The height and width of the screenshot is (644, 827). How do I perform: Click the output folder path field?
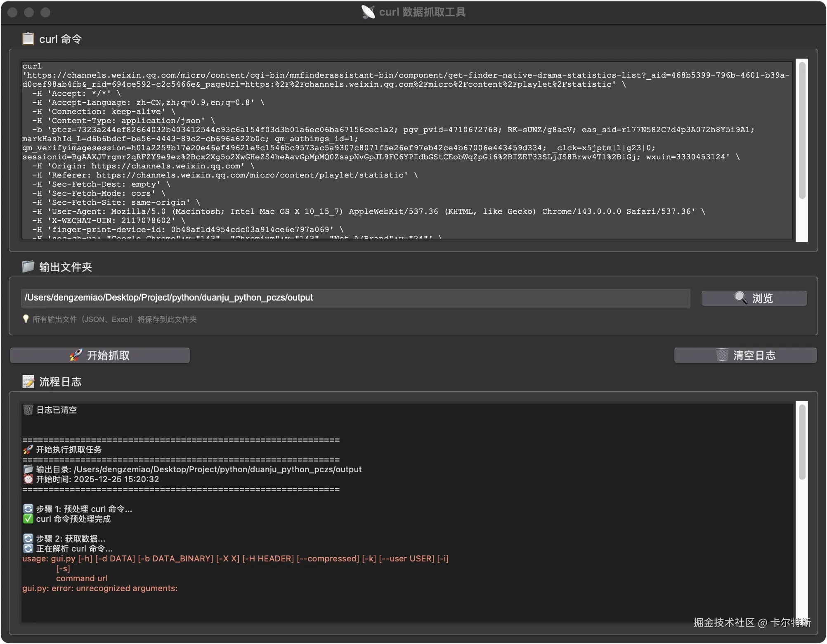coord(355,298)
